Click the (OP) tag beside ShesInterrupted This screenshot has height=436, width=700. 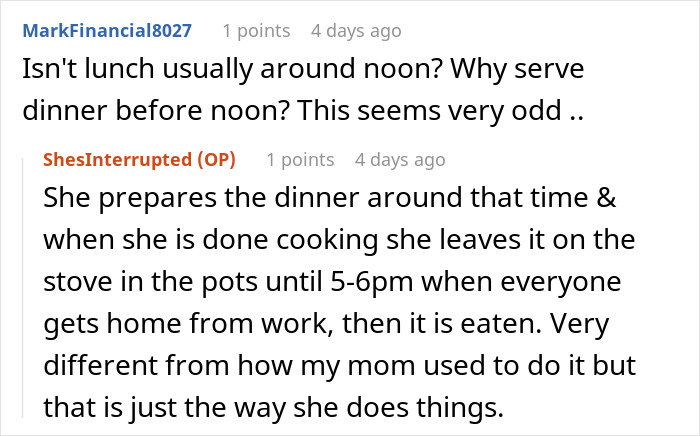215,160
